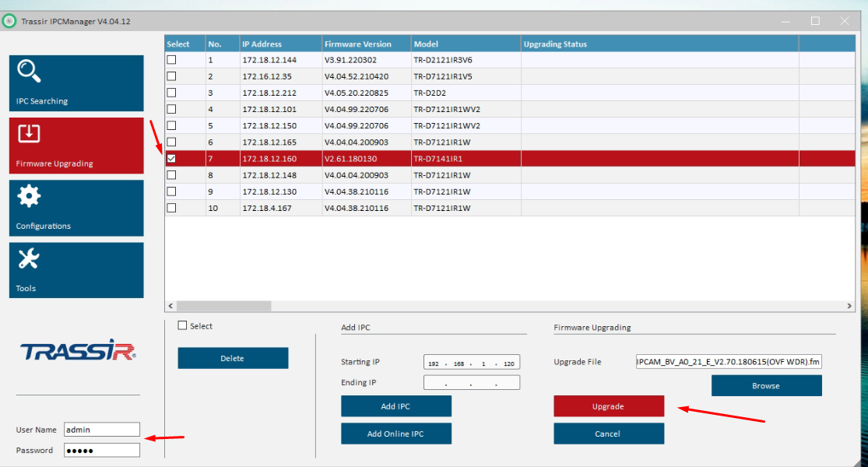Maximize the IPCManager window

pyautogui.click(x=815, y=21)
